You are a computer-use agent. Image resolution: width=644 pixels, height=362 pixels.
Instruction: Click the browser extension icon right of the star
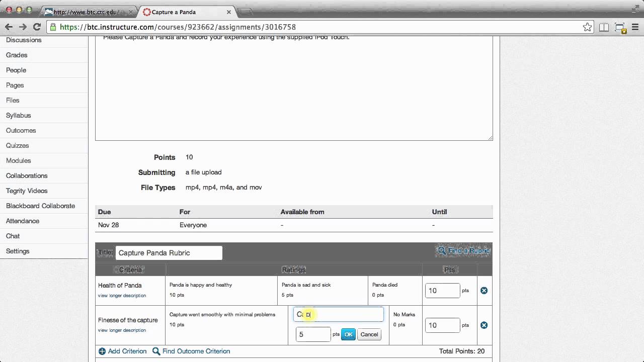[604, 27]
